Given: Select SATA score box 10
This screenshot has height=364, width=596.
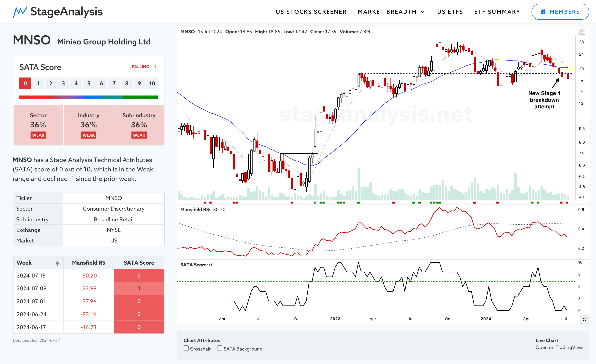Looking at the screenshot, I should point(152,83).
